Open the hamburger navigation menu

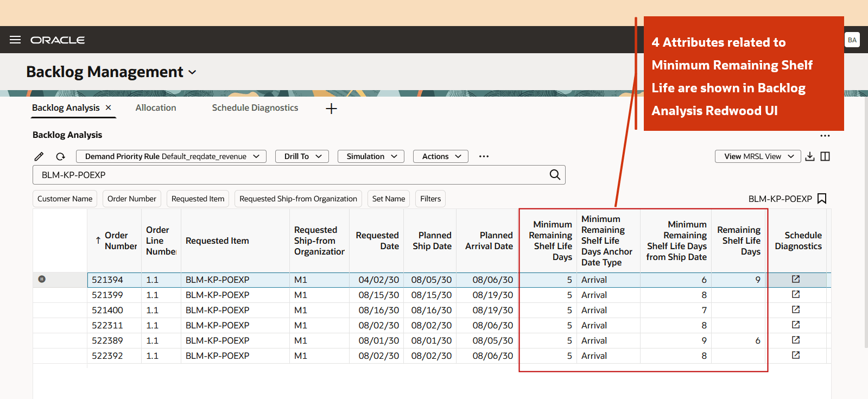tap(15, 40)
